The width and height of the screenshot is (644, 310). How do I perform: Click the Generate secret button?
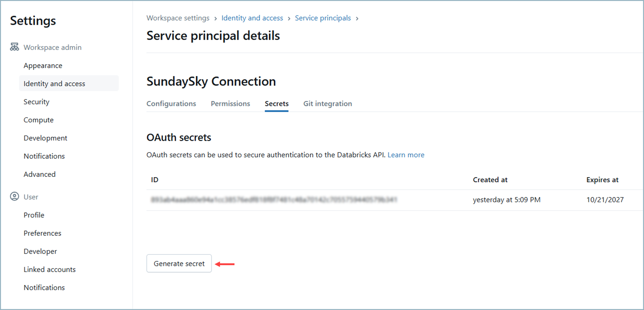pyautogui.click(x=179, y=263)
